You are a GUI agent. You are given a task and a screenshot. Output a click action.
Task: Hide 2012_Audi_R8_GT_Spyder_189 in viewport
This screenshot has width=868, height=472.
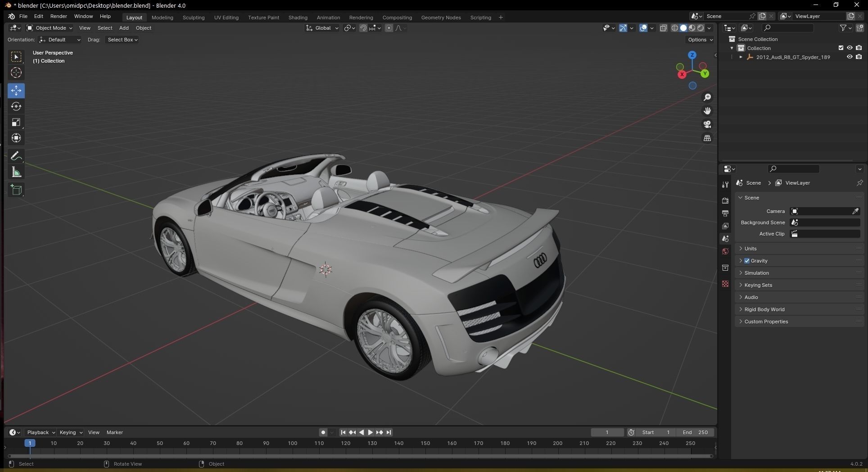pyautogui.click(x=850, y=57)
